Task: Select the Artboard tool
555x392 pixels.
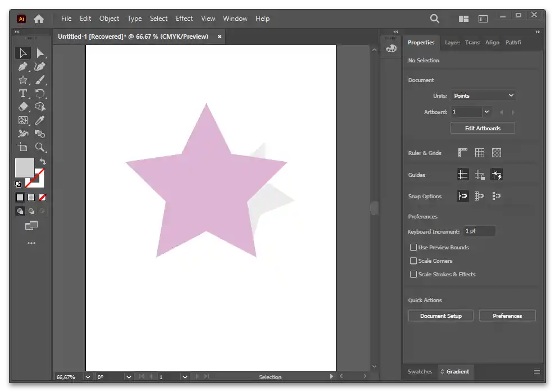Action: (23, 147)
